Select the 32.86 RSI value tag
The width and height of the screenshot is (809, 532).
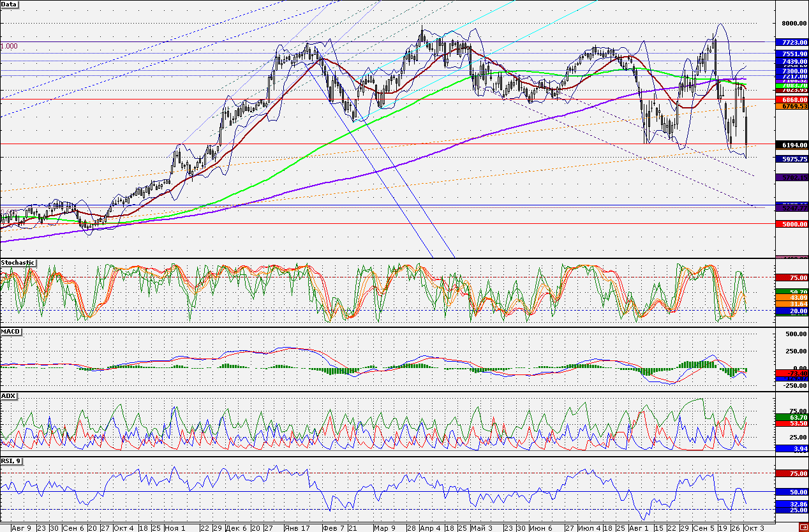pos(792,504)
